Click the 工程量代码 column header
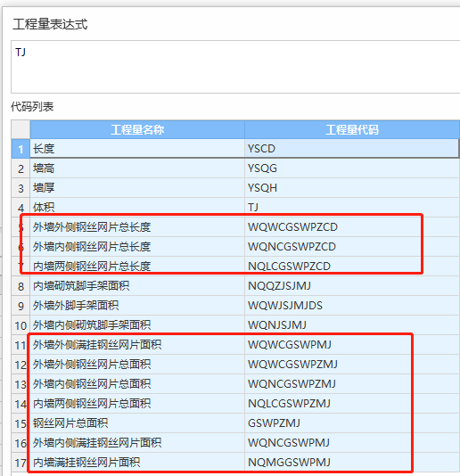 tap(352, 129)
